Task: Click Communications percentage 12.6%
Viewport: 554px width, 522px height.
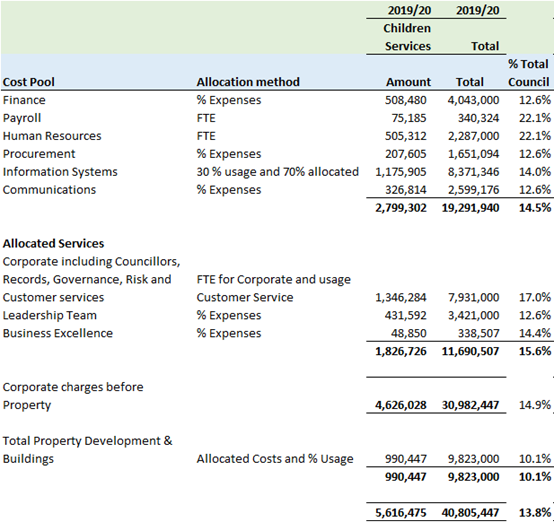Action: [535, 190]
